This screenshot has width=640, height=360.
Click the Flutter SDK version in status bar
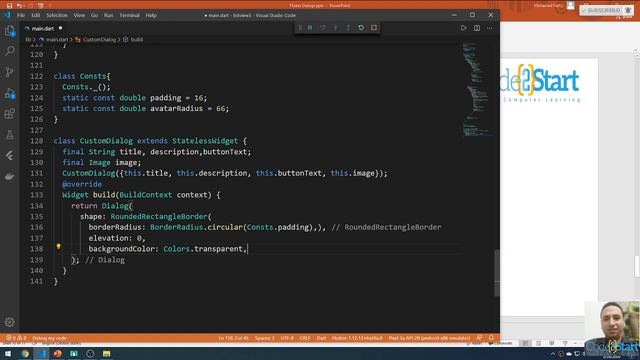357,338
